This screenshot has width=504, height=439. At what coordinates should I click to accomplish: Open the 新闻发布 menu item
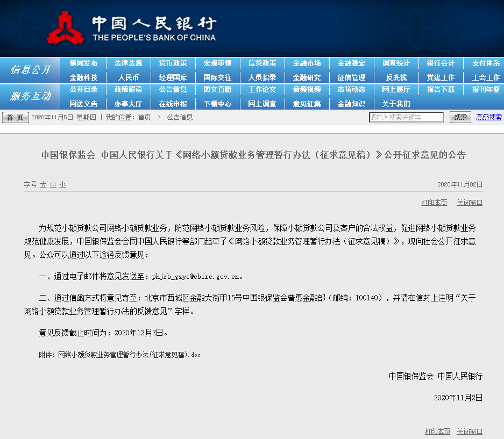[83, 63]
